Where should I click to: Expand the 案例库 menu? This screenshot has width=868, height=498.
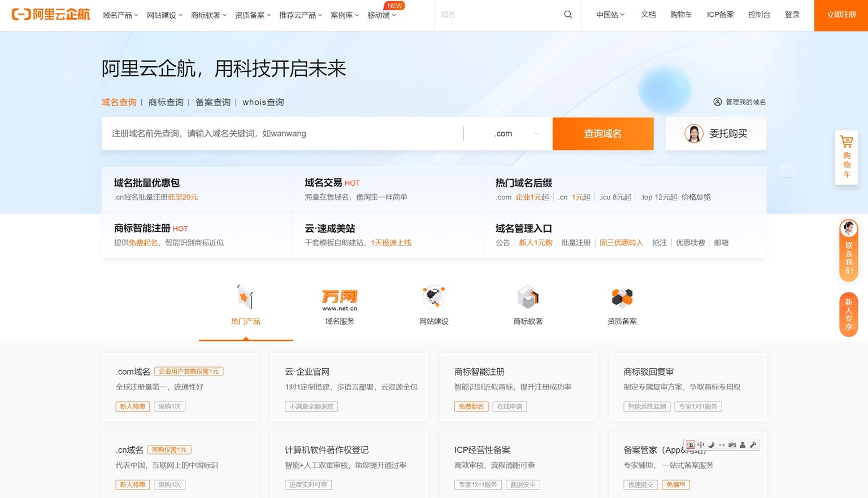point(345,15)
